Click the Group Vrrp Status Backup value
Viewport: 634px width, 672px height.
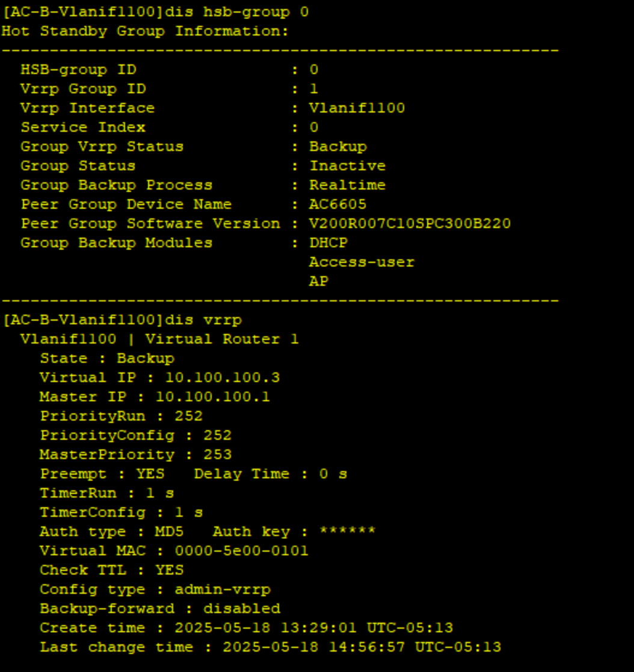(x=338, y=147)
